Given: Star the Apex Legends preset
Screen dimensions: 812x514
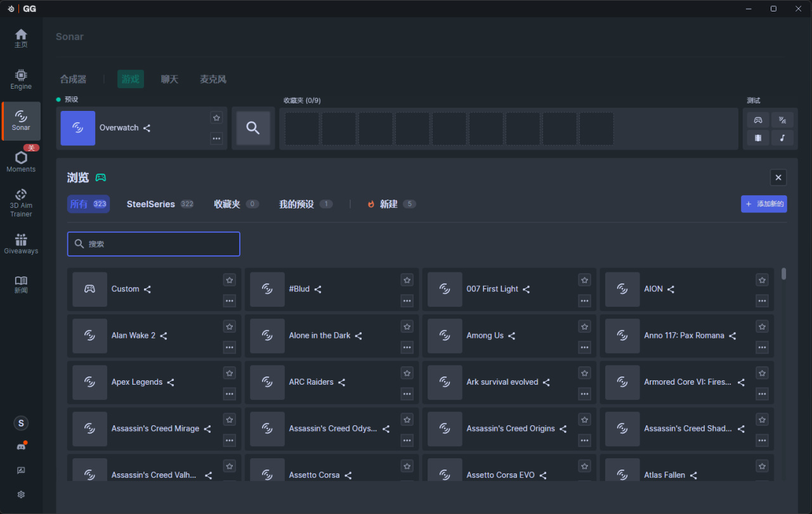Looking at the screenshot, I should coord(230,373).
